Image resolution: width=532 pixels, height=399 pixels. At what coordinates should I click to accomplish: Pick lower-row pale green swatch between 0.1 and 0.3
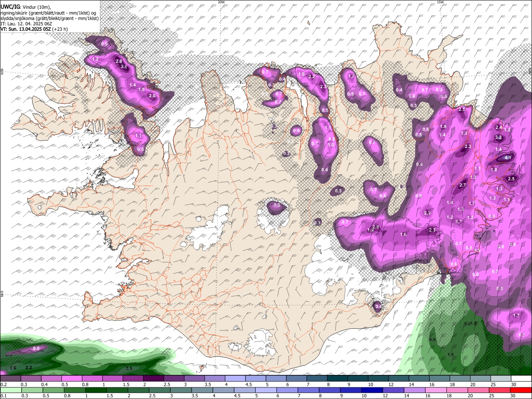pyautogui.click(x=11, y=390)
